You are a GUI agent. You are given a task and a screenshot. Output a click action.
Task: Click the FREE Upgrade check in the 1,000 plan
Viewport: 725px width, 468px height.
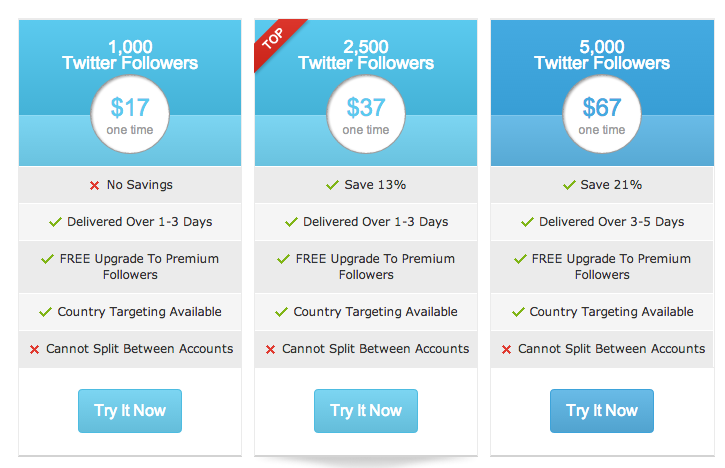pyautogui.click(x=47, y=259)
